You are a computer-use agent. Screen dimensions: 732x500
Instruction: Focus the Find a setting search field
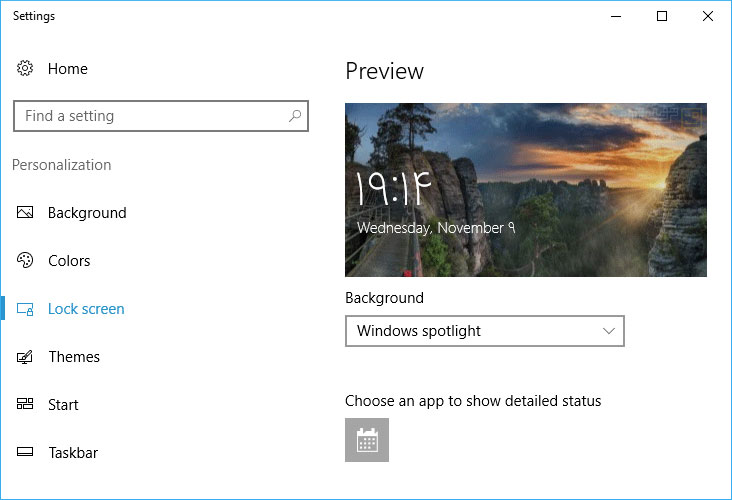point(150,116)
